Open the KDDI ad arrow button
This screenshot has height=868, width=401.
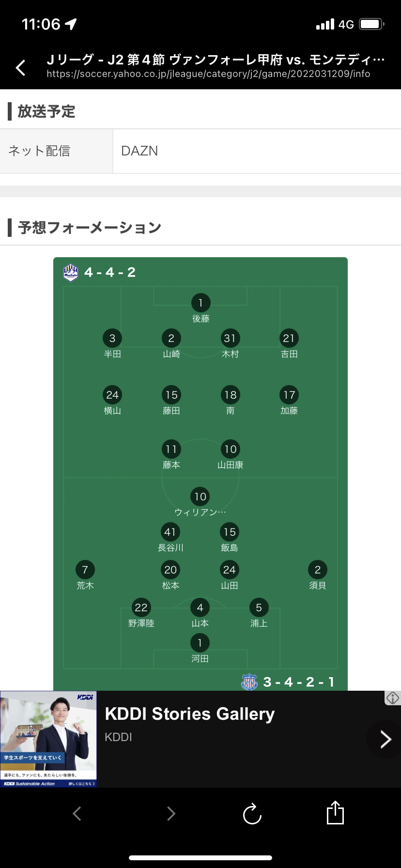[x=385, y=739]
